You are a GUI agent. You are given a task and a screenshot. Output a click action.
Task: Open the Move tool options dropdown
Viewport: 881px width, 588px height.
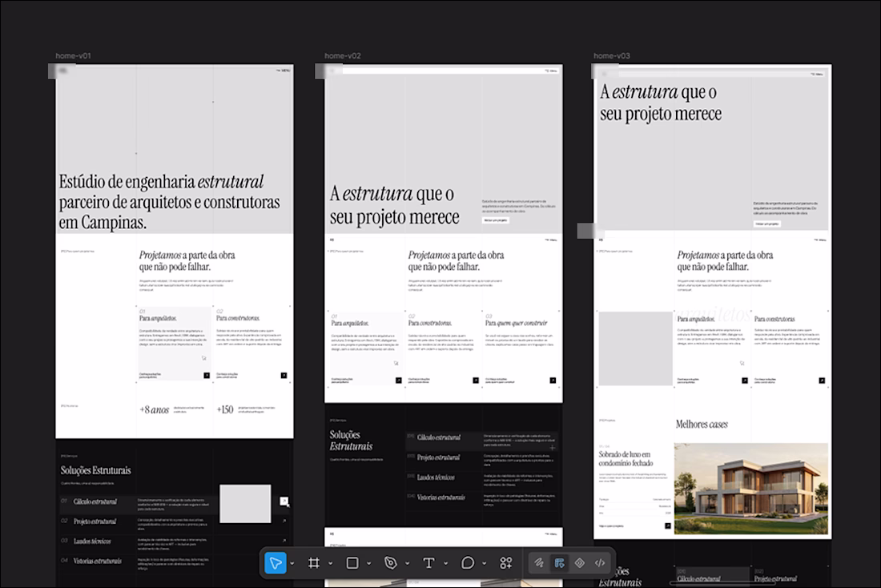point(292,563)
